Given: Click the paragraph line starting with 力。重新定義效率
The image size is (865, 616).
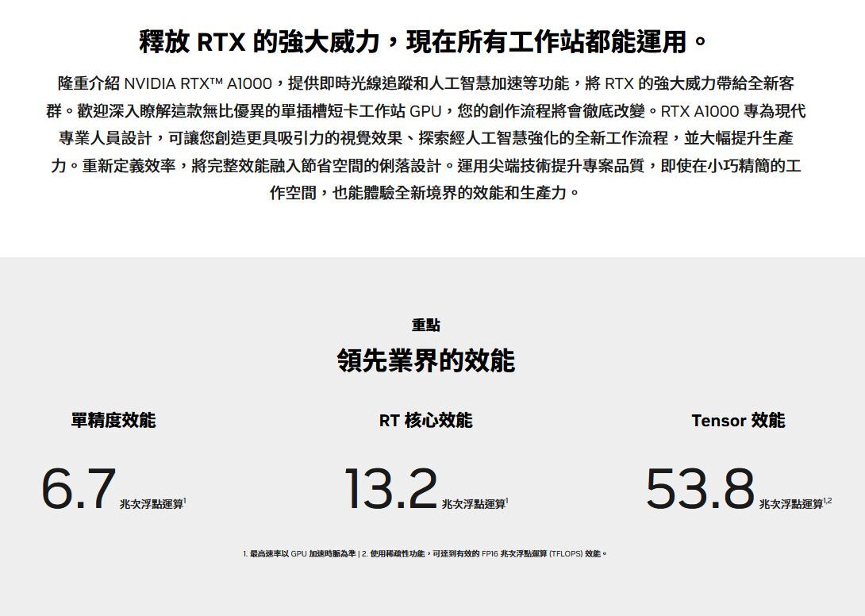Looking at the screenshot, I should pyautogui.click(x=425, y=166).
